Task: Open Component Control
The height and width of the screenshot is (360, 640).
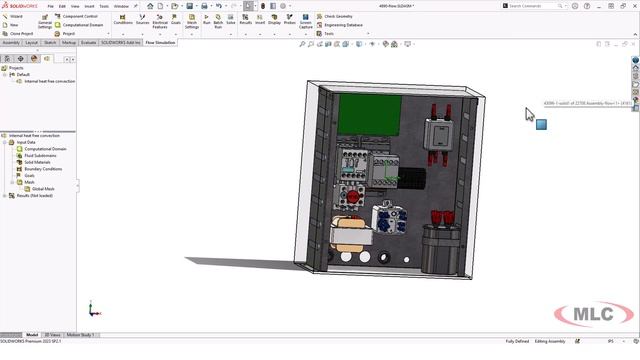Action: 76,16
